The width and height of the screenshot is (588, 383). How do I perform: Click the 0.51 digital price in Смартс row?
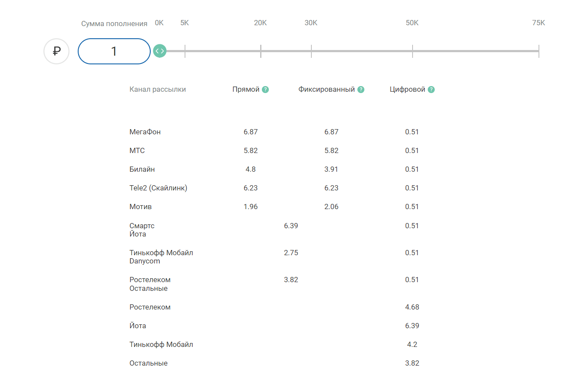(x=412, y=226)
